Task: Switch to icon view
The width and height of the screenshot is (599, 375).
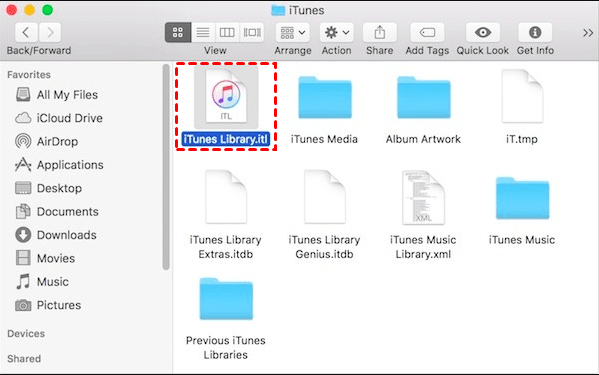Action: (x=178, y=32)
